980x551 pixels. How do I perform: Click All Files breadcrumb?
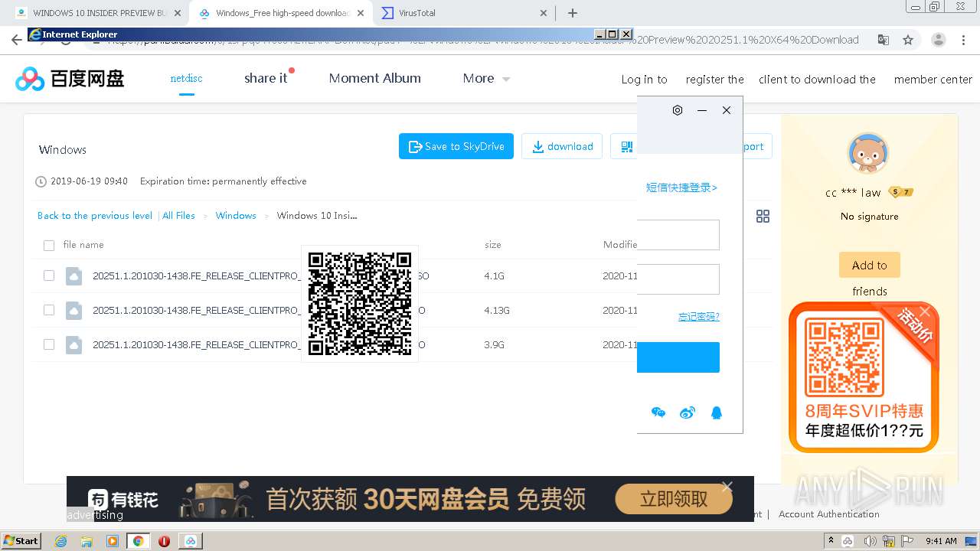tap(179, 216)
